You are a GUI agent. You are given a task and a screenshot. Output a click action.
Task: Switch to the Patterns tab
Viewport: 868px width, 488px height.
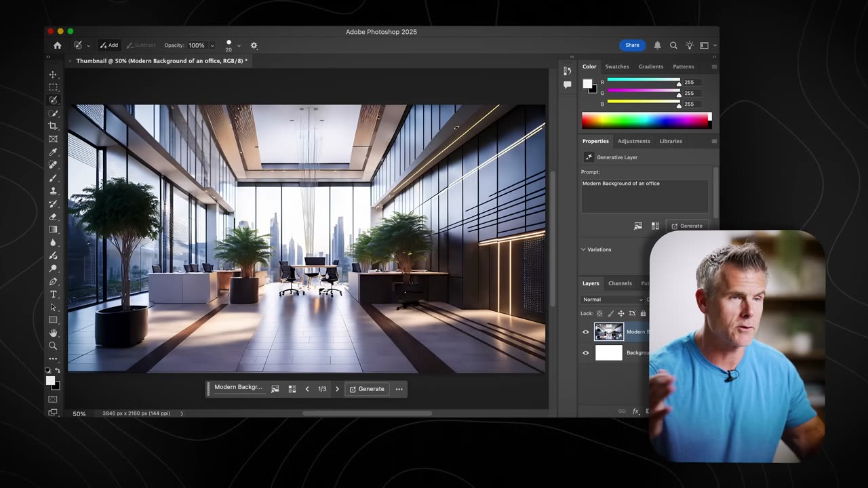684,66
